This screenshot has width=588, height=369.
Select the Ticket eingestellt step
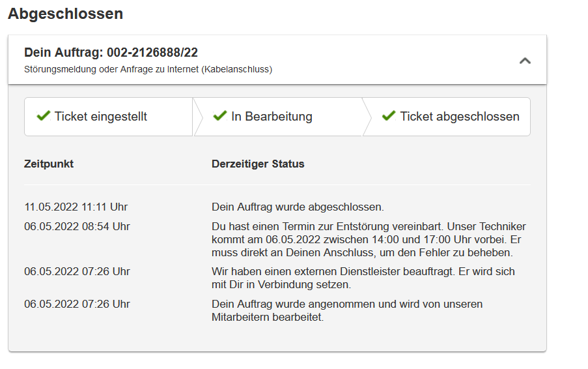click(101, 117)
